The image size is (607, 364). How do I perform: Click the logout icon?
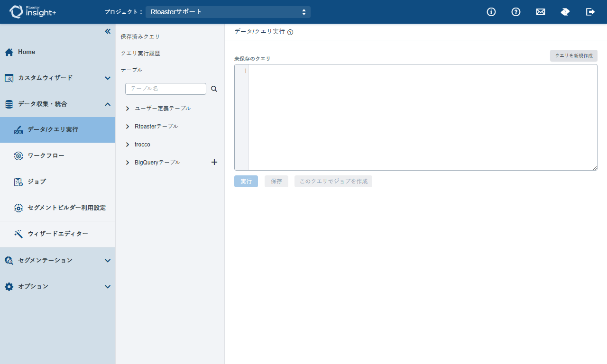click(590, 12)
